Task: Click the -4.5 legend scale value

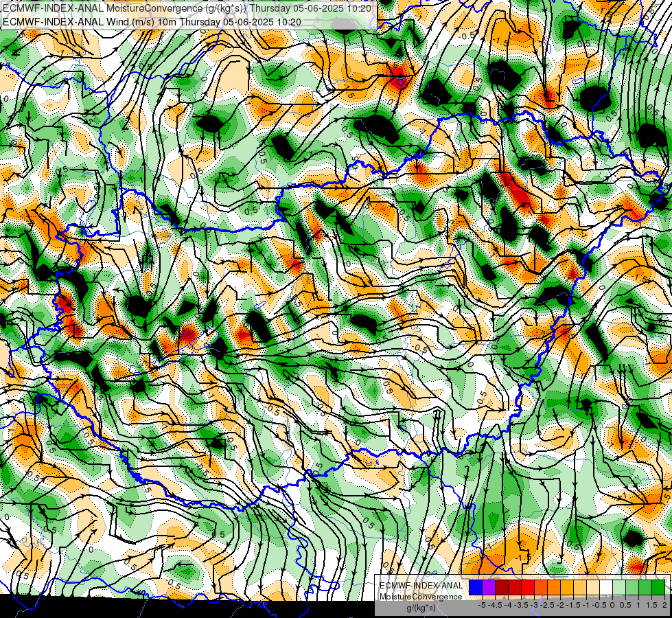Action: click(x=496, y=605)
